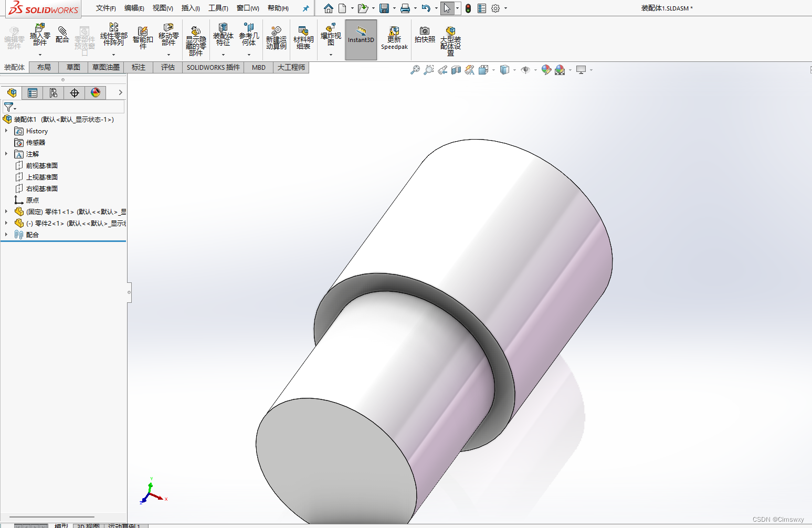Viewport: 812px width, 528px height.
Task: Select 原点 origin in the feature tree
Action: tap(33, 200)
